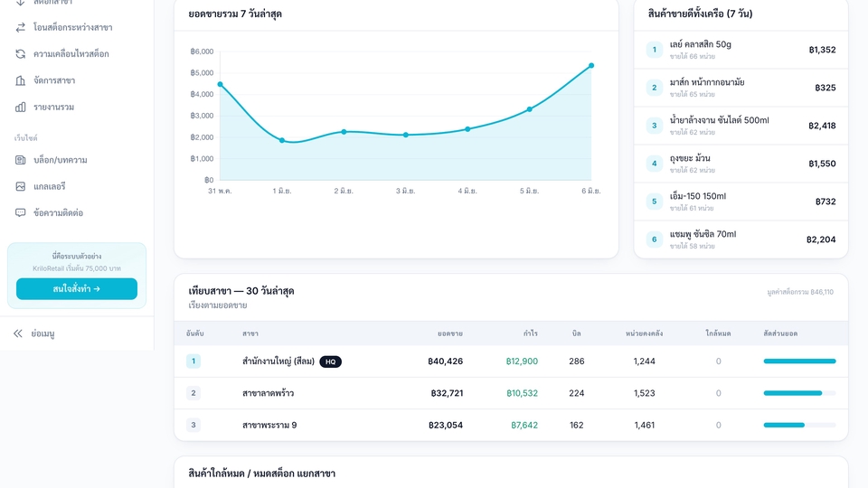Click the manage branches building icon

(x=21, y=80)
